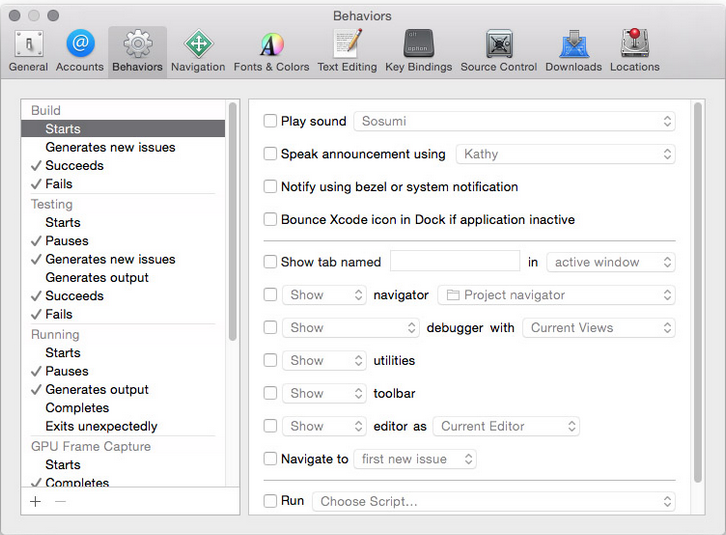Open Fonts & Colors preferences

click(271, 51)
